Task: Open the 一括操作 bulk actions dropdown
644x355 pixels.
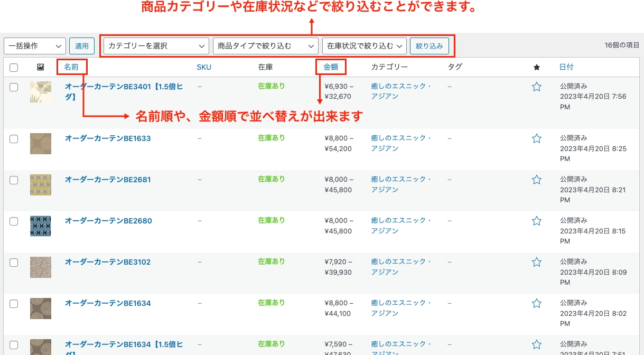Action: click(x=35, y=46)
